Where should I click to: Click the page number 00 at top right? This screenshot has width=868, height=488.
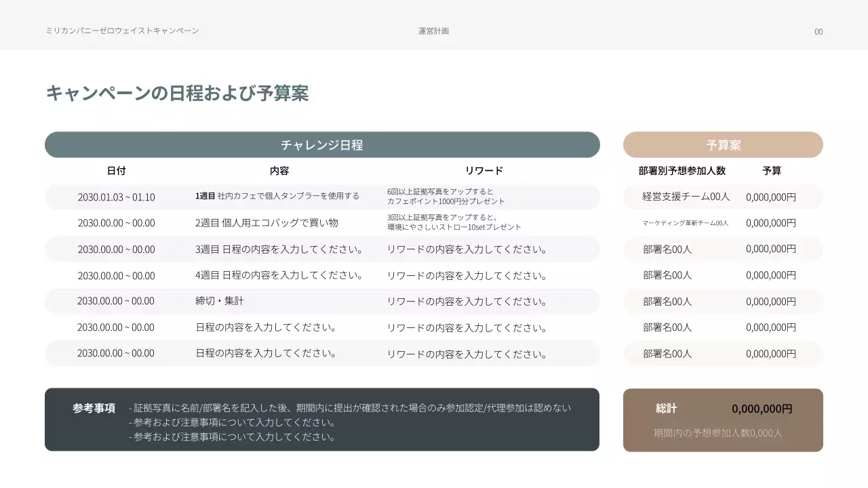(x=818, y=31)
